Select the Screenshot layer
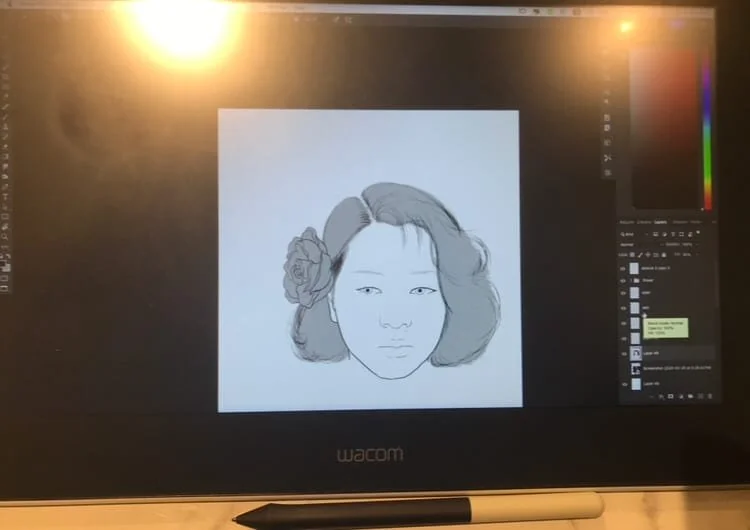 670,368
